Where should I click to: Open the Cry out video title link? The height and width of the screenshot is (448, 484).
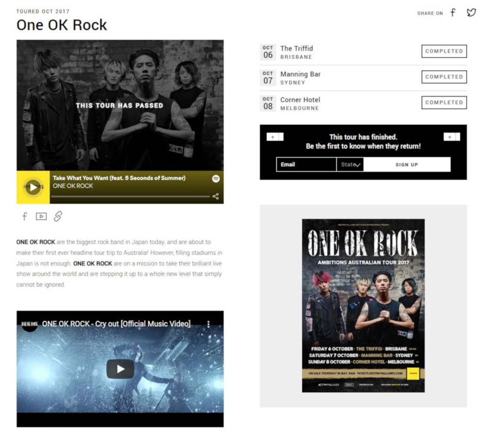(116, 324)
